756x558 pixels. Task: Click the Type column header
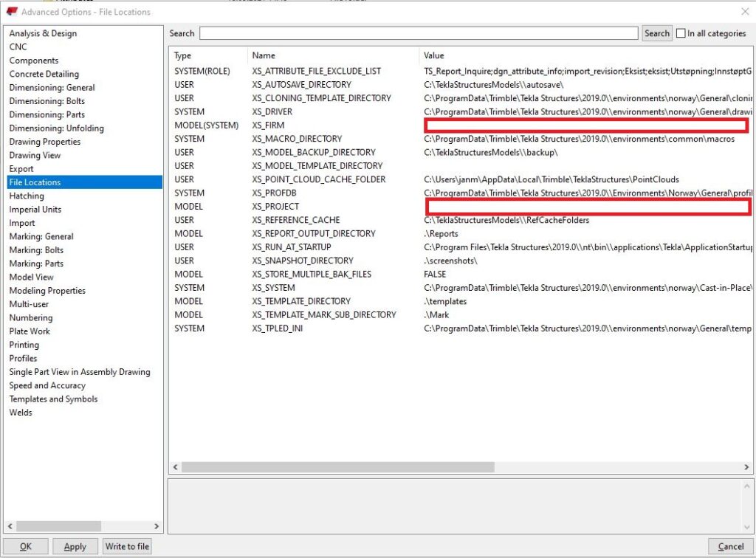tap(182, 55)
